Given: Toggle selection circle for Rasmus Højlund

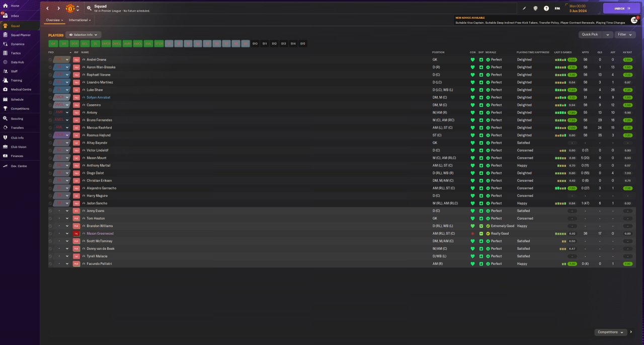Looking at the screenshot, I should click(x=50, y=135).
